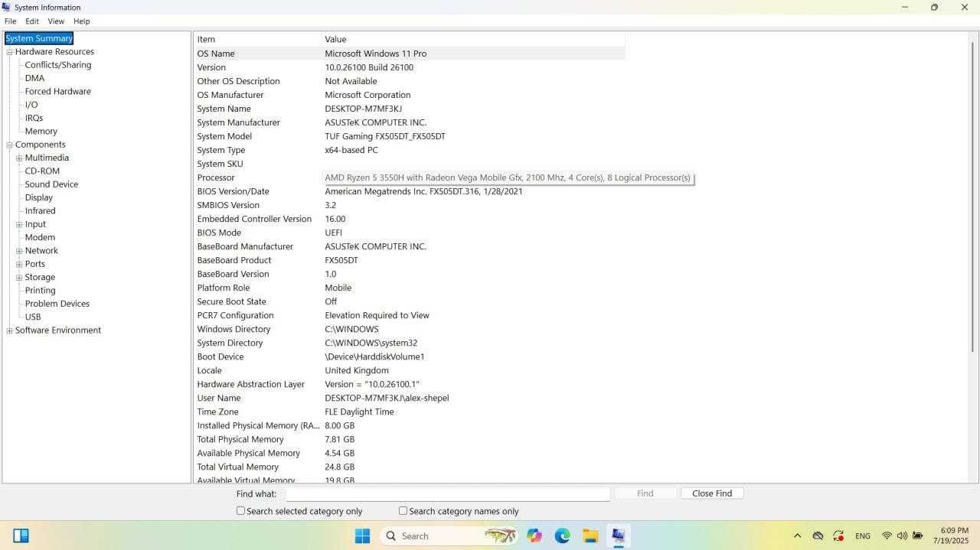Click the Item column header
Viewport: 980px width, 550px height.
point(258,39)
